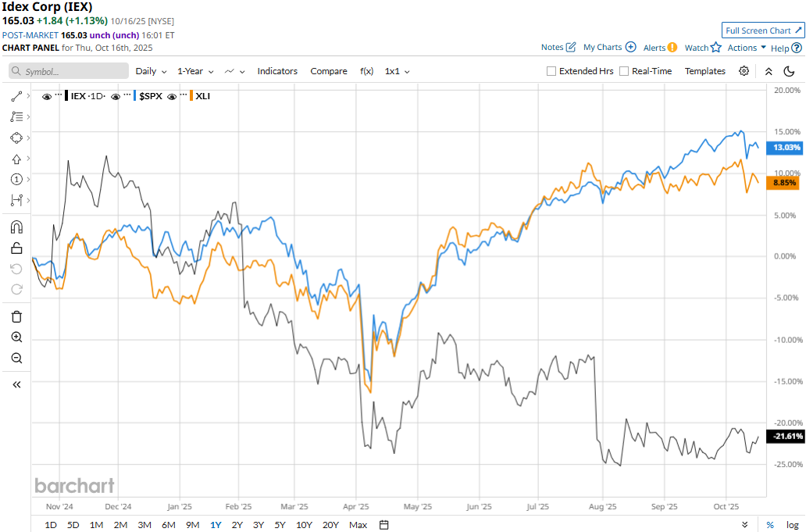Toggle IEX series visibility eye

coord(47,96)
